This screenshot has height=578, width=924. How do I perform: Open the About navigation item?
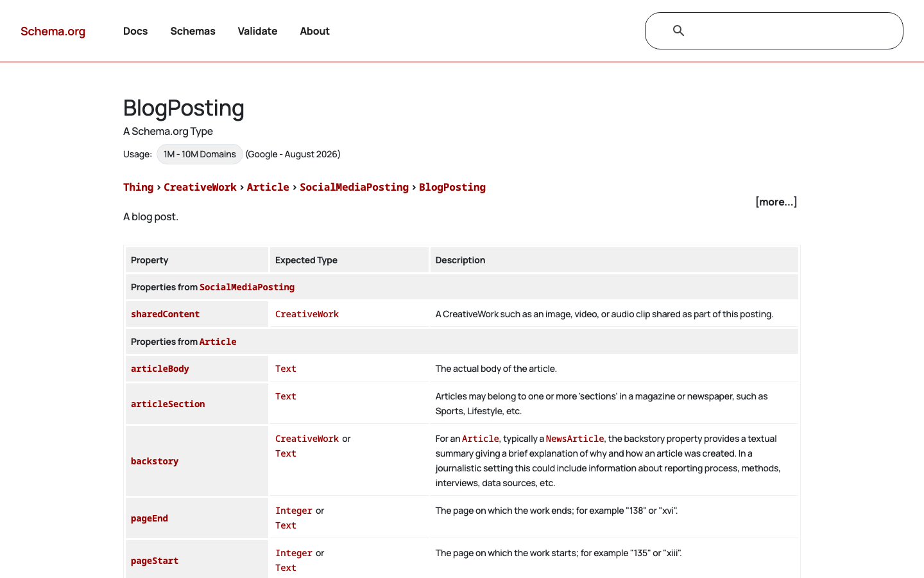(x=314, y=31)
